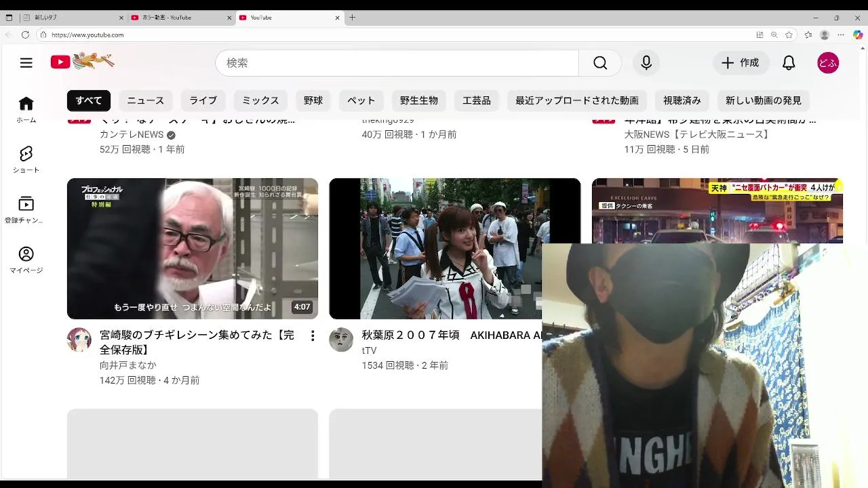
Task: Open 秋葉原2007年頃 AKIHABARA title link
Action: (452, 335)
